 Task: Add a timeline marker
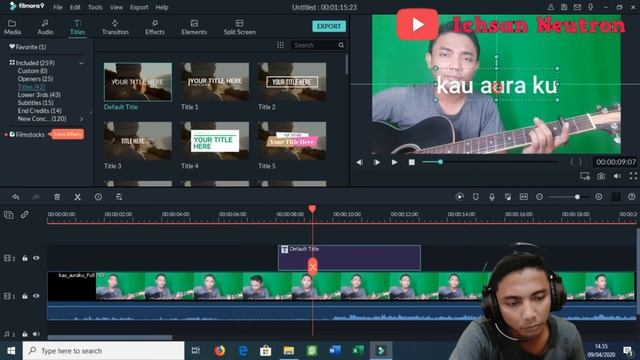click(476, 197)
